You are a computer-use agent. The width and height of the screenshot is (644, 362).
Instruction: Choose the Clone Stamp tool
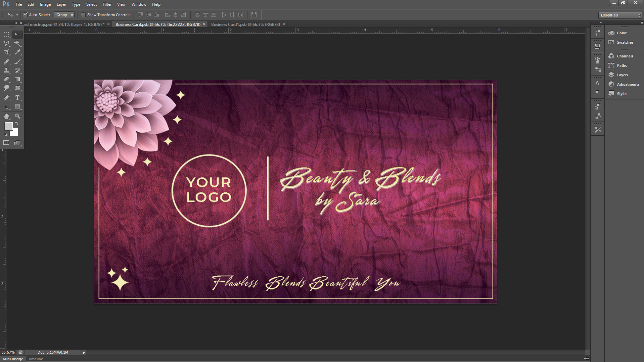coord(6,71)
